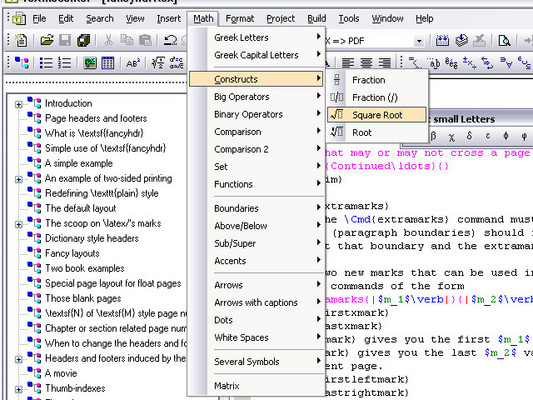Expand the Introduction tree node
This screenshot has width=533, height=400.
[x=19, y=104]
